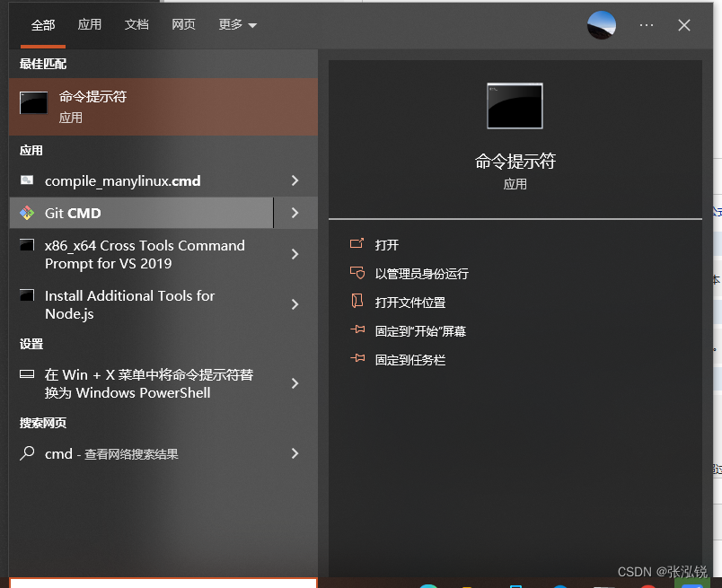The height and width of the screenshot is (588, 722).
Task: Click the Git CMD colorful icon
Action: (x=27, y=213)
